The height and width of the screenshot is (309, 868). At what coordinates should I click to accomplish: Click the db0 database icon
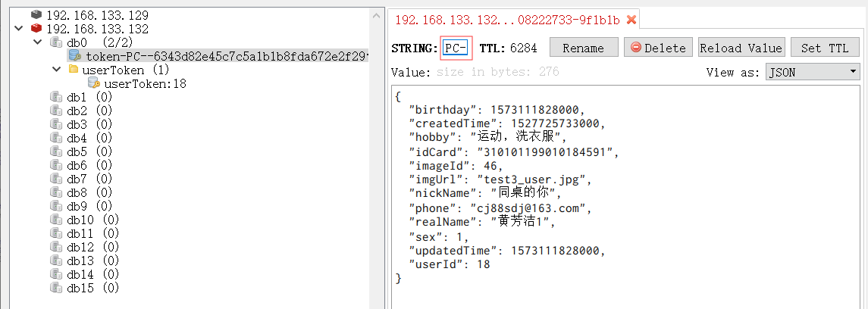pyautogui.click(x=56, y=42)
